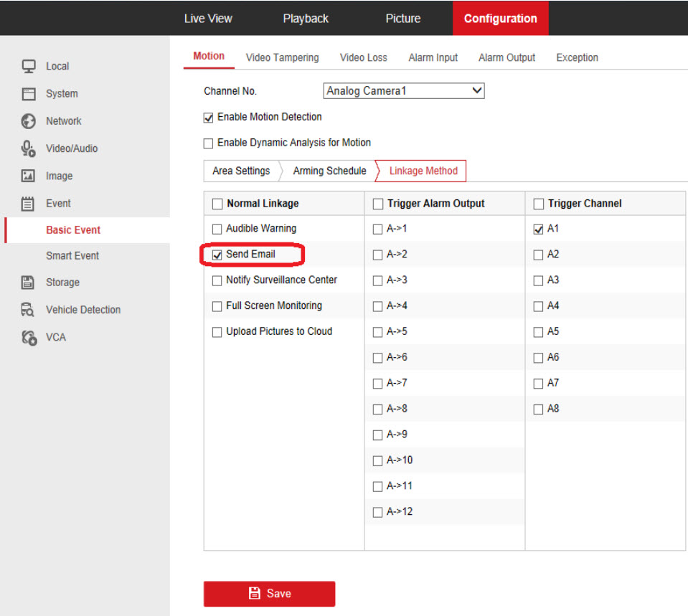Open the Arming Schedule tab
Image resolution: width=688 pixels, height=616 pixels.
point(329,171)
